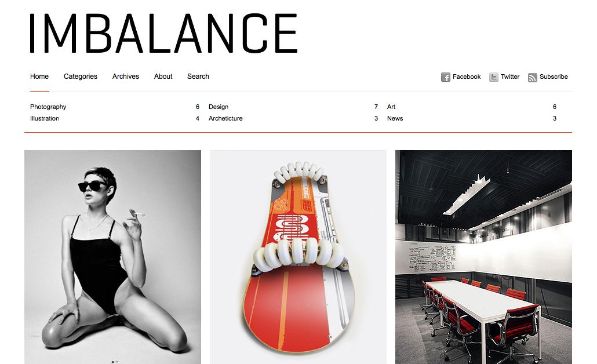Open the black-and-white model photo post
597x364 pixels.
(x=112, y=257)
